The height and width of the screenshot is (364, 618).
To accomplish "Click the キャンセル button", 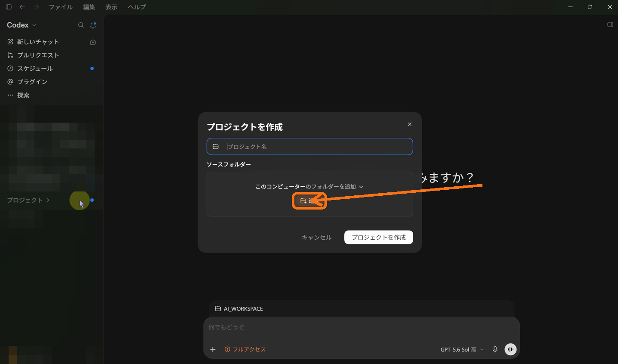I will click(317, 238).
